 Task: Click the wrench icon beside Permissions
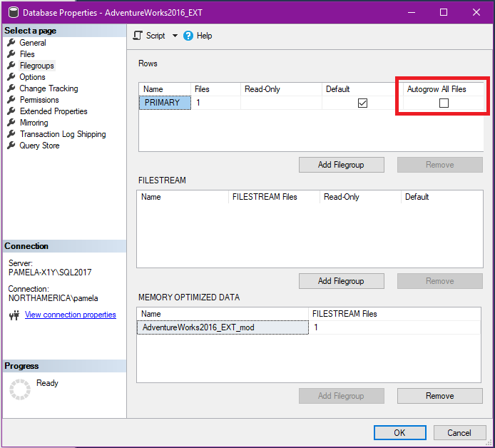coord(11,100)
